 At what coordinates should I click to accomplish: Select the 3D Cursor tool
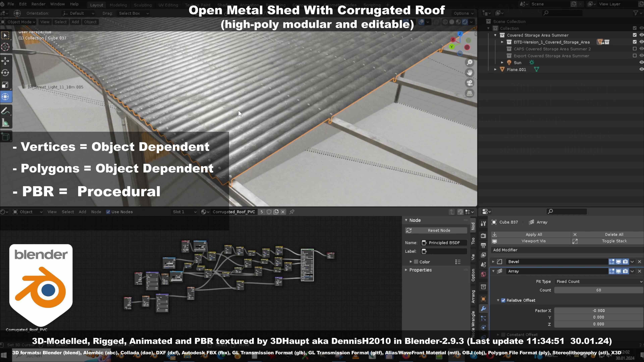tap(6, 47)
